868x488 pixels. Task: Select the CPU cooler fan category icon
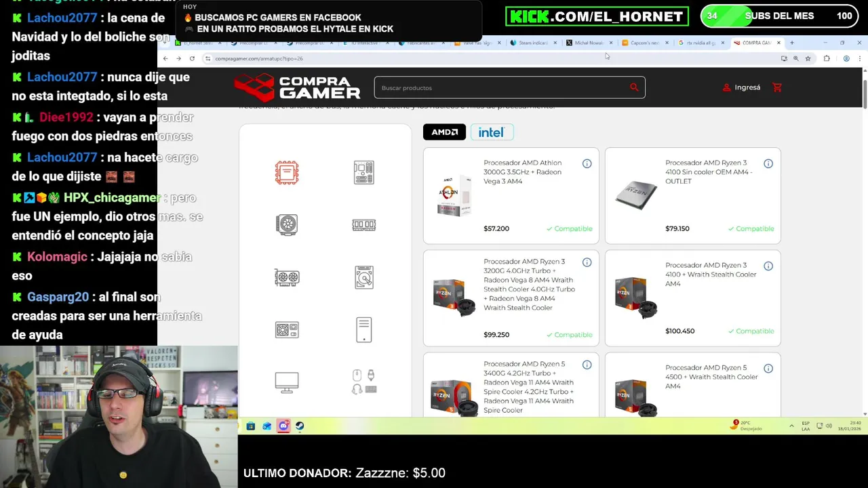pos(287,224)
